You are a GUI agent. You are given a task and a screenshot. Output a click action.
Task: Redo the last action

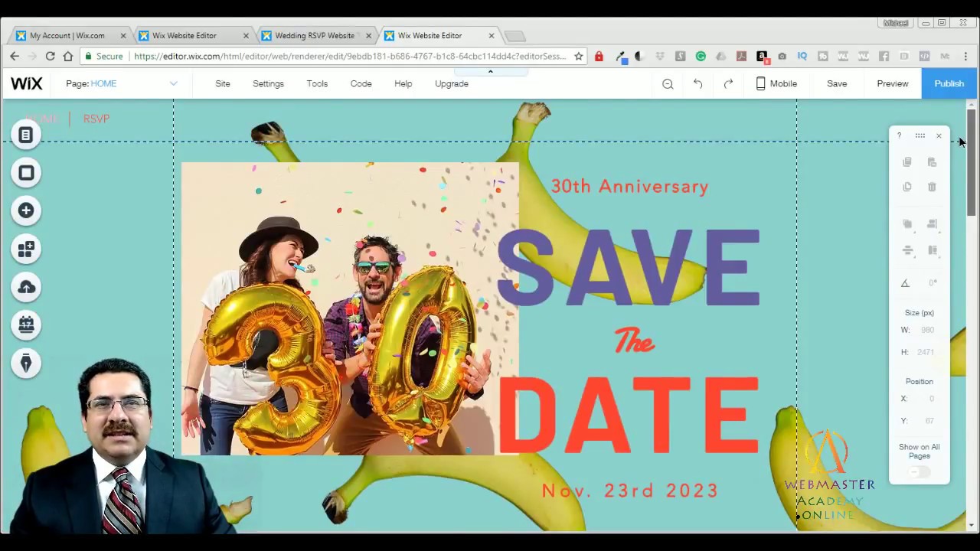[728, 83]
